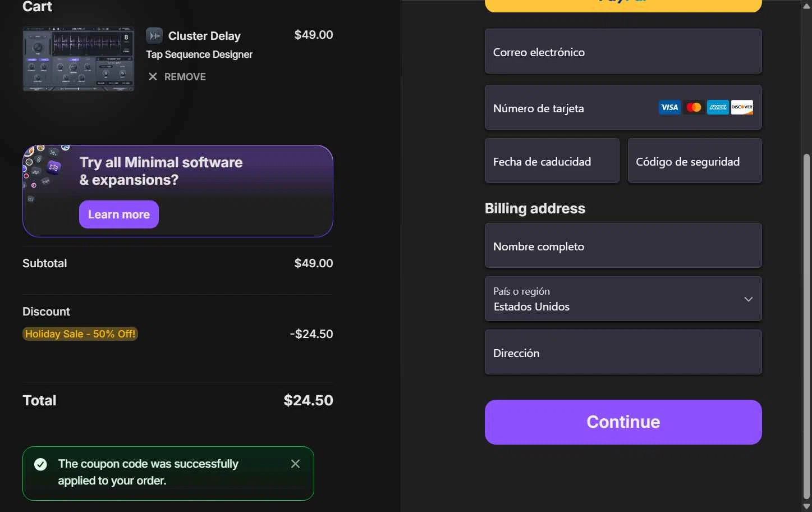The image size is (812, 512).
Task: Click the American Express card icon
Action: coord(718,107)
